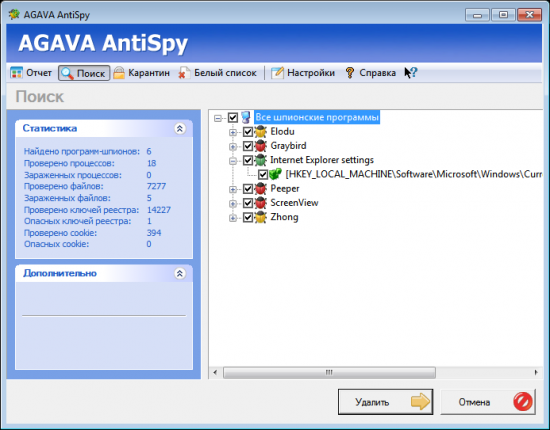
Task: Expand the Elodu tree node
Action: (233, 133)
